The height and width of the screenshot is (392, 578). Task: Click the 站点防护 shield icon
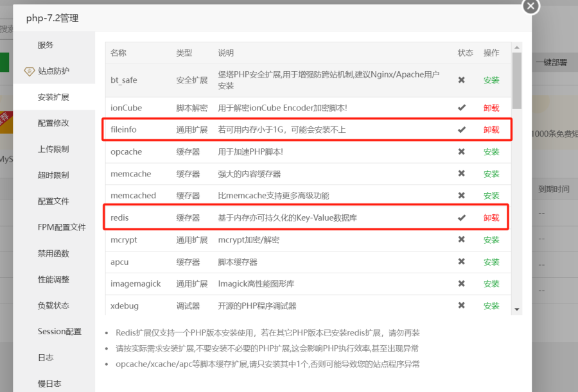coord(30,71)
